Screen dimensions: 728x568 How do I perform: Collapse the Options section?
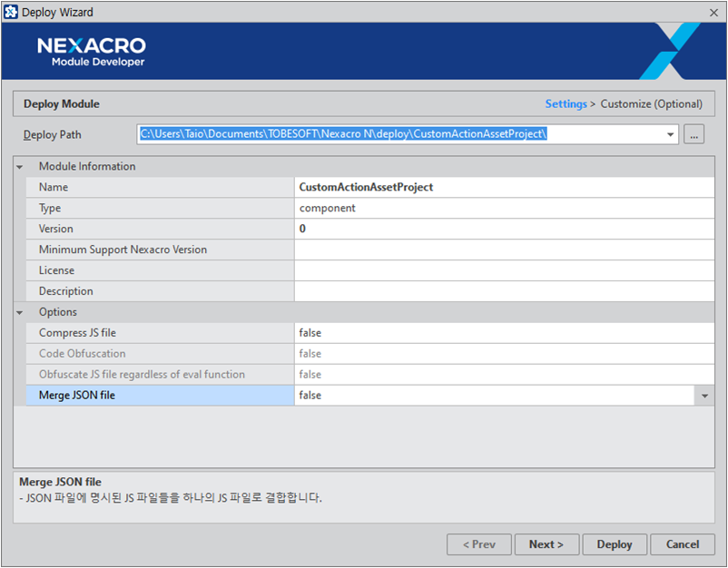tap(20, 313)
